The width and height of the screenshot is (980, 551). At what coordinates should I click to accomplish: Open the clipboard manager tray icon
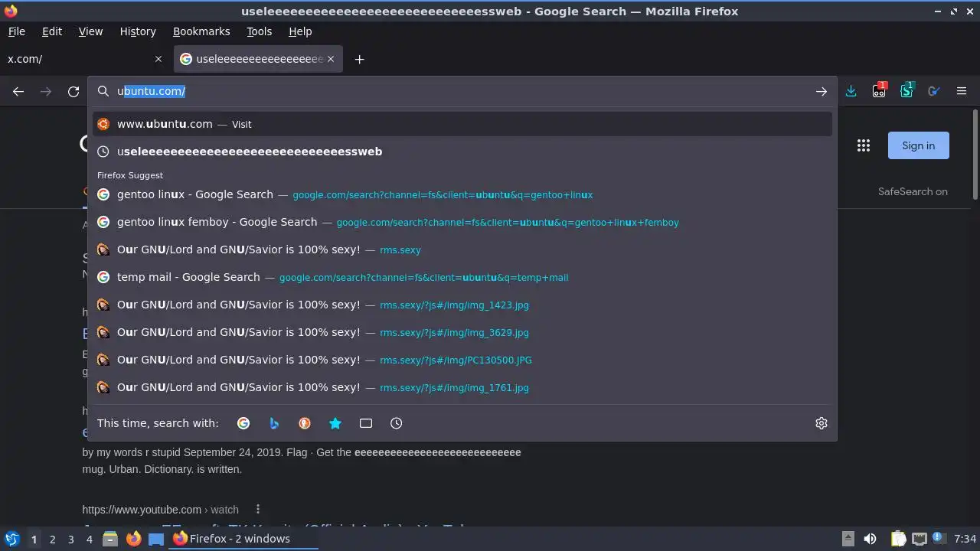[899, 539]
